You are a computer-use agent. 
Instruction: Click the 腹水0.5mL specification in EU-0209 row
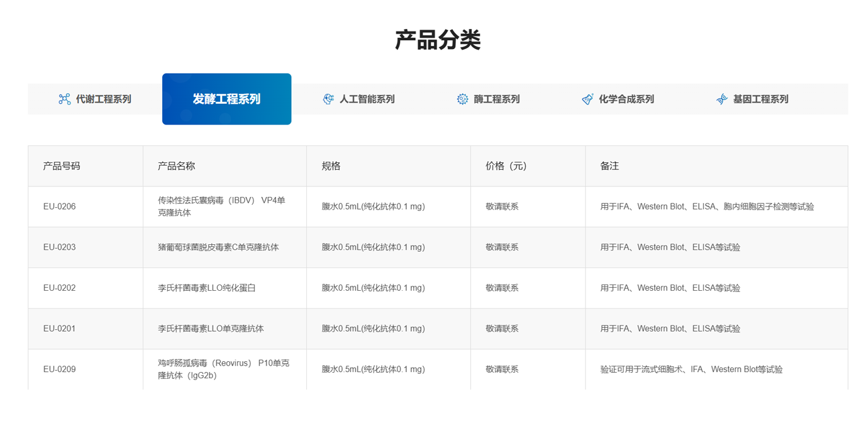[373, 369]
